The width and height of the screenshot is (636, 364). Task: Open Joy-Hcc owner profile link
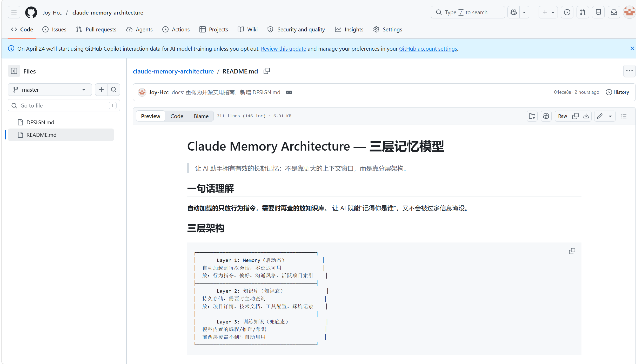pyautogui.click(x=52, y=12)
